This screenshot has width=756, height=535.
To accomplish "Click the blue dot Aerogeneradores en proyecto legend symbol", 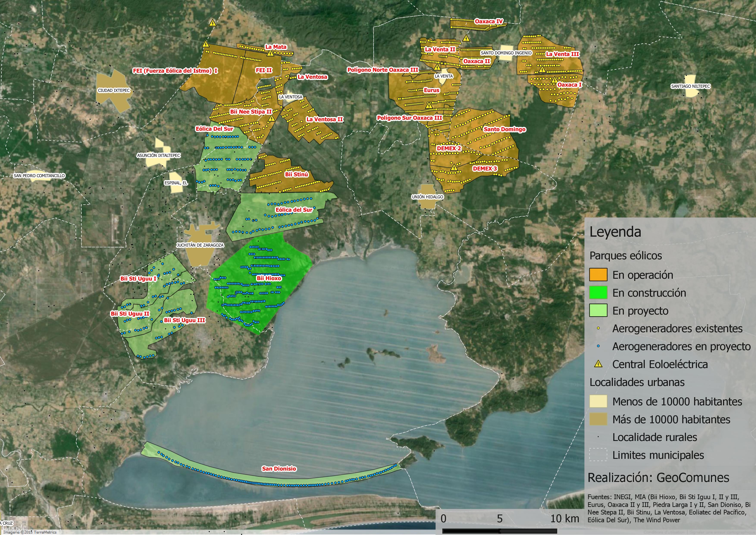I will click(598, 346).
